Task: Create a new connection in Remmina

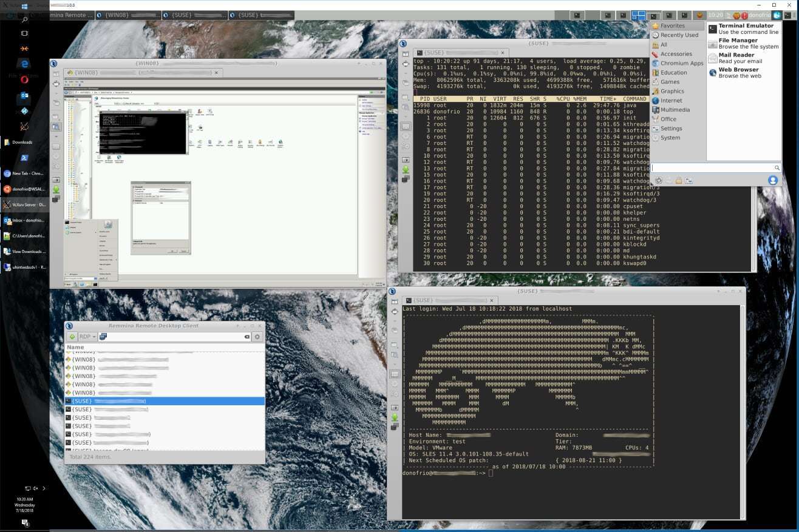Action: coord(72,337)
